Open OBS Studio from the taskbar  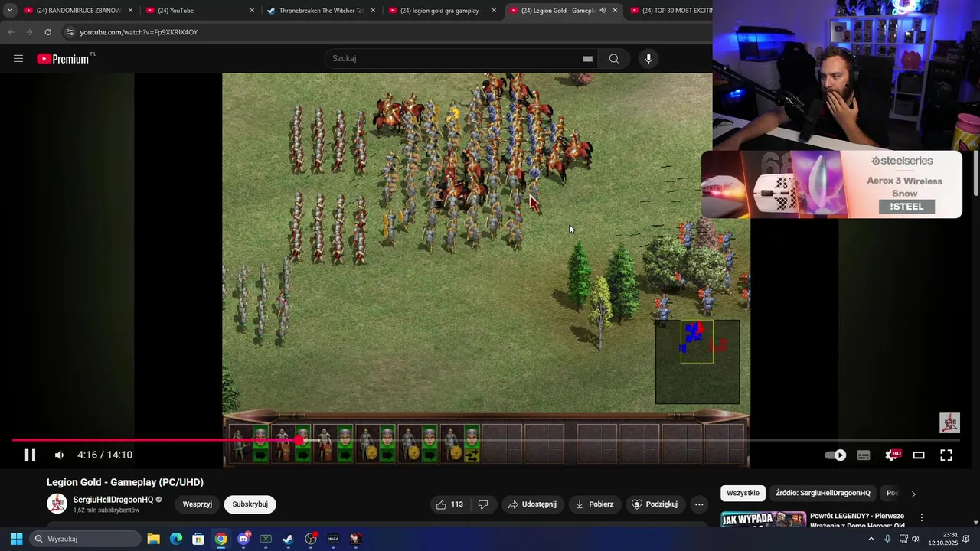pyautogui.click(x=311, y=539)
